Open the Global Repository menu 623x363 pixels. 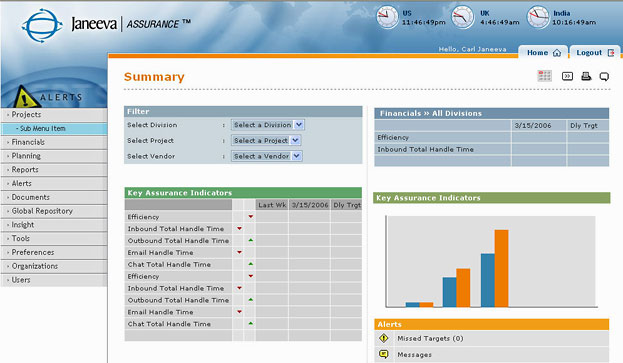[x=54, y=211]
